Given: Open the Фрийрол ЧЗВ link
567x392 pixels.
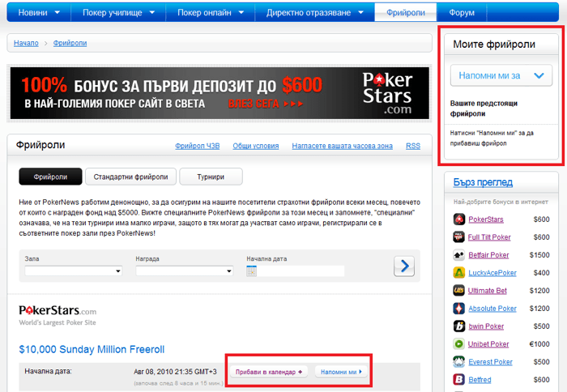Looking at the screenshot, I should pyautogui.click(x=198, y=146).
